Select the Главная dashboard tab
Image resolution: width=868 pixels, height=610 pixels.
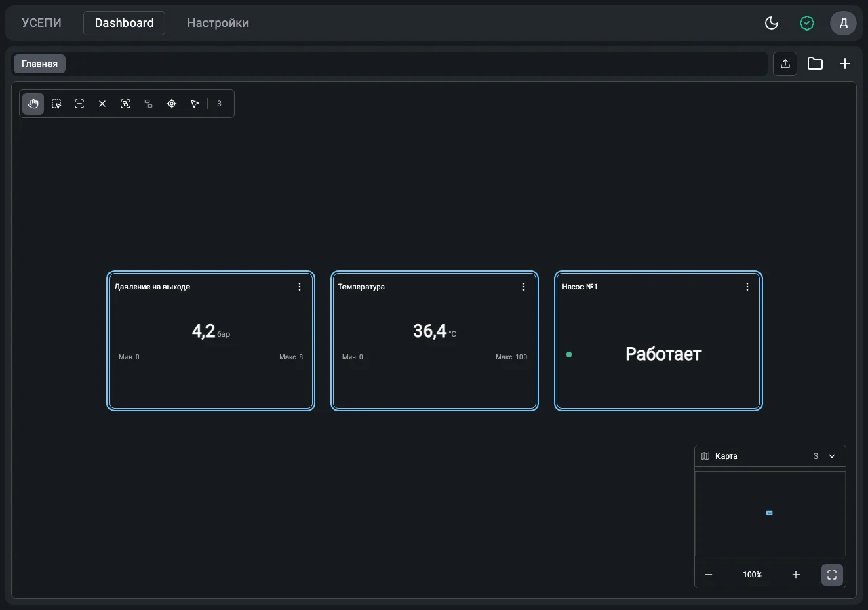[39, 64]
